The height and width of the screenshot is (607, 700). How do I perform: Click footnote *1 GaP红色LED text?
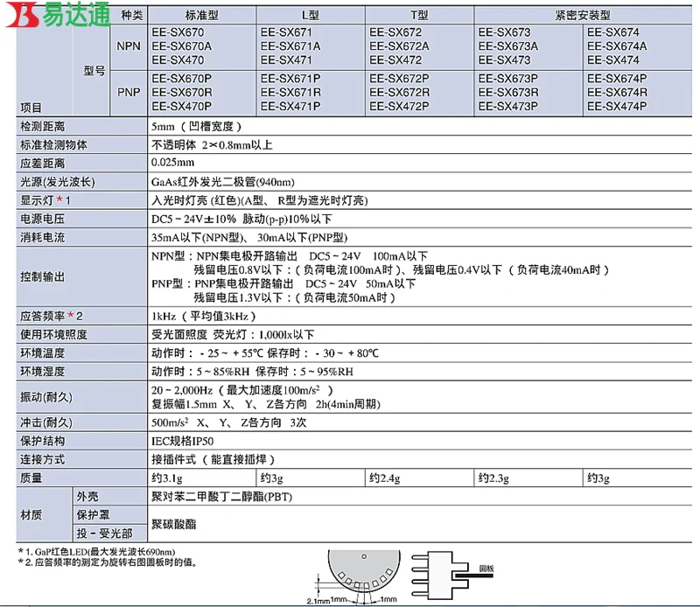[97, 552]
